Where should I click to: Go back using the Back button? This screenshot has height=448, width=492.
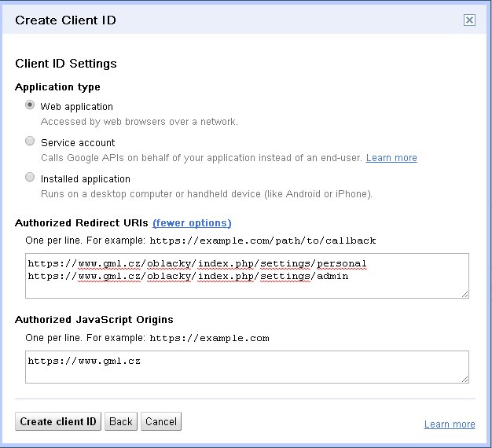(x=120, y=421)
